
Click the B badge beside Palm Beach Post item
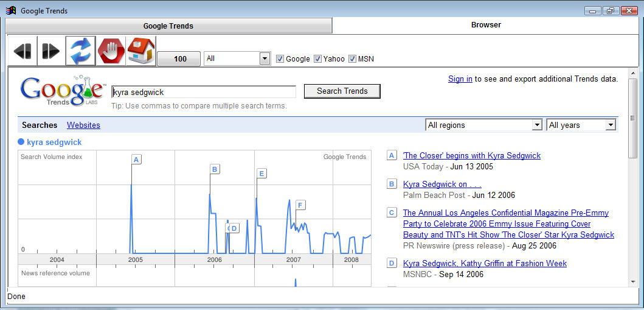coord(392,184)
